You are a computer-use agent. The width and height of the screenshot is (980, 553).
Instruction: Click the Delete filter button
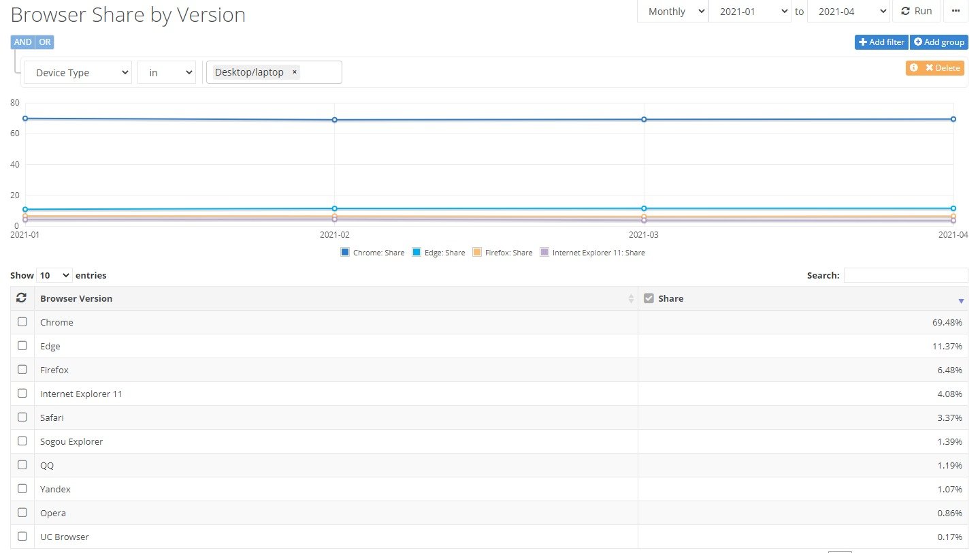pyautogui.click(x=943, y=67)
